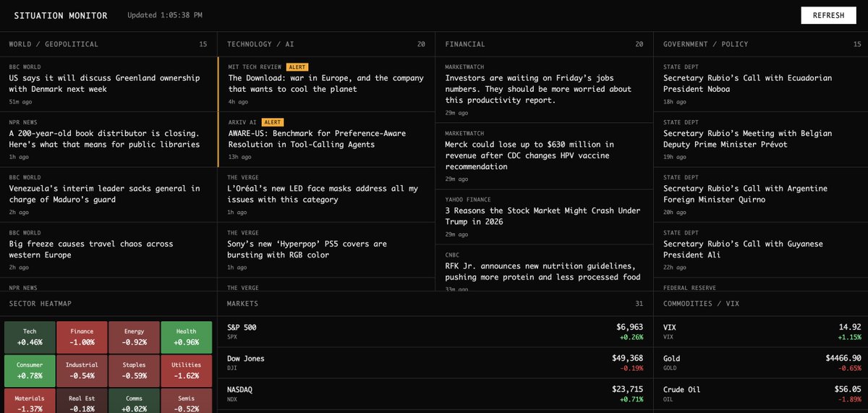The image size is (868, 413).
Task: Open Sony Hyperpop PS5 covers story
Action: point(307,250)
